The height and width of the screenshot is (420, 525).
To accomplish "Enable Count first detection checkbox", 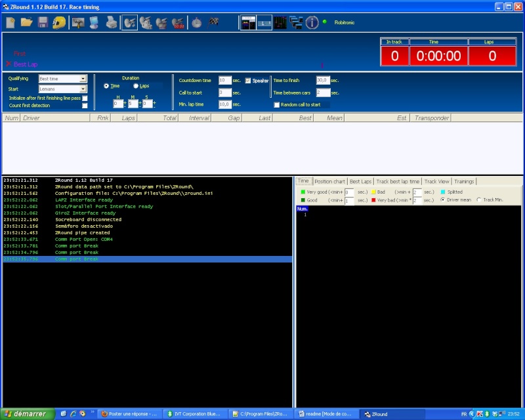I will pos(85,106).
